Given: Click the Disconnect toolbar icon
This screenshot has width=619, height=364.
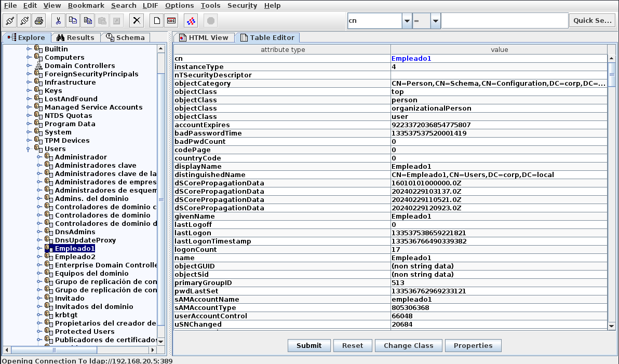Looking at the screenshot, I should [x=24, y=21].
